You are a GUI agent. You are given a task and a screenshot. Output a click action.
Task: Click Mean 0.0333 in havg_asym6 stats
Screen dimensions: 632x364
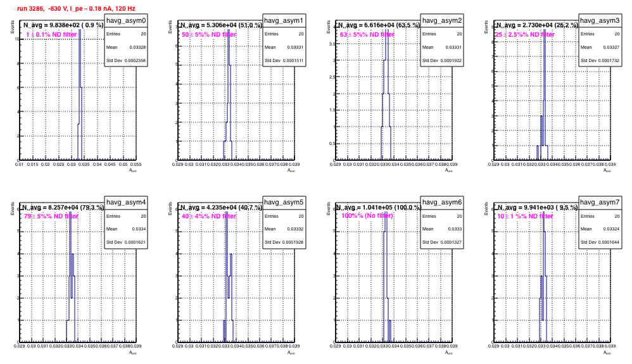pos(442,229)
